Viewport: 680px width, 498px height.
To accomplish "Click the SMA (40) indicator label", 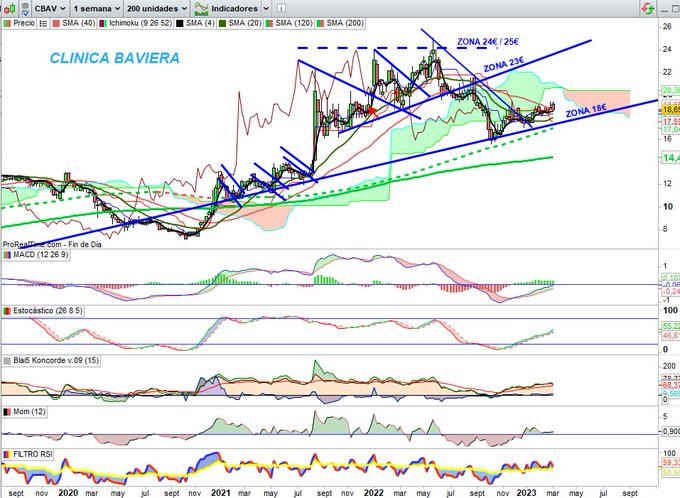I will coord(78,23).
